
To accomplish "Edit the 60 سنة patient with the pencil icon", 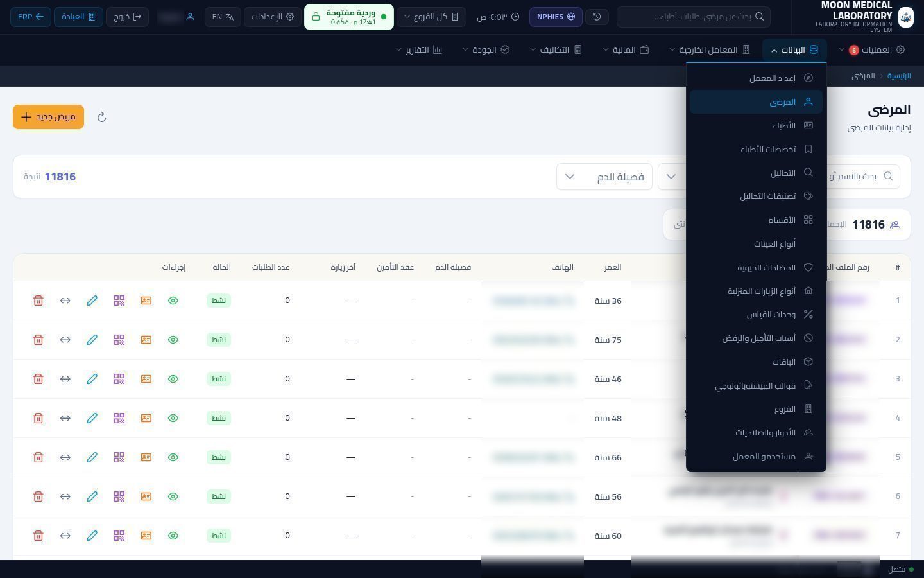I will [x=92, y=536].
